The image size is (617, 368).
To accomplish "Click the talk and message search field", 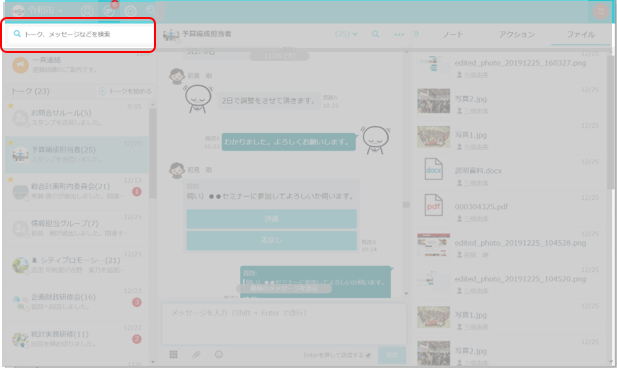I will pos(81,34).
